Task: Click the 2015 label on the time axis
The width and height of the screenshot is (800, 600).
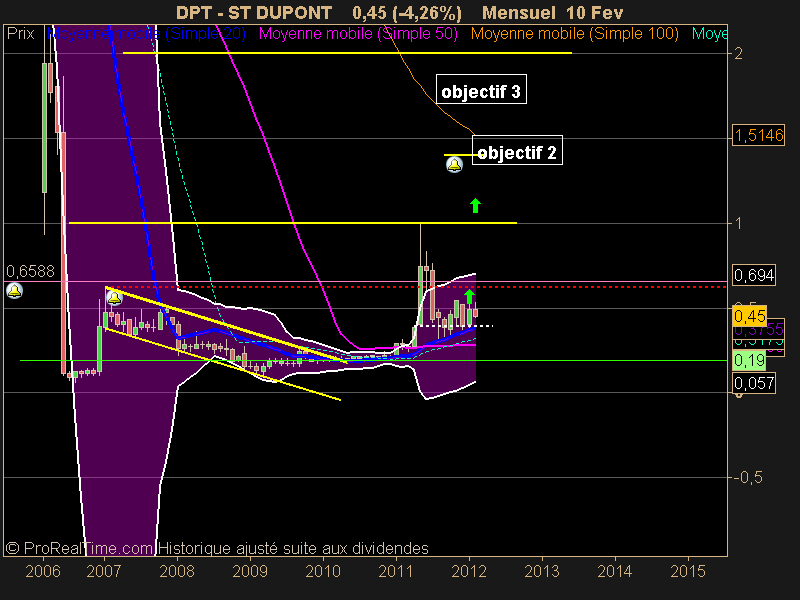Action: (x=688, y=571)
